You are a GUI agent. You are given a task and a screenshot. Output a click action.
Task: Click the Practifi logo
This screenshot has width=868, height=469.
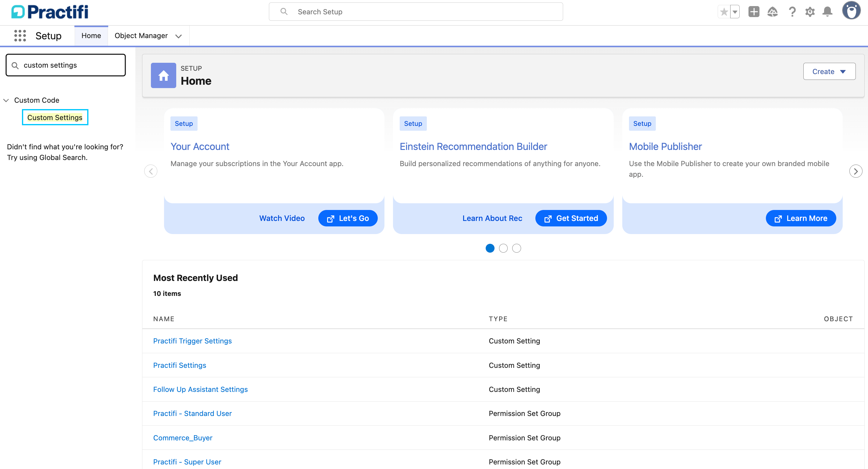point(50,12)
